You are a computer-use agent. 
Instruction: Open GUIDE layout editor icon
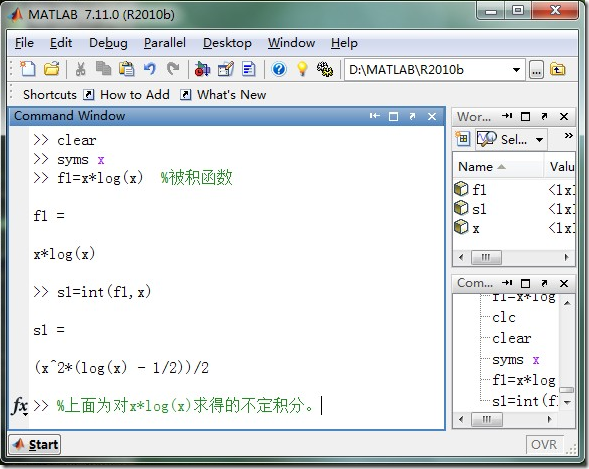pyautogui.click(x=225, y=69)
